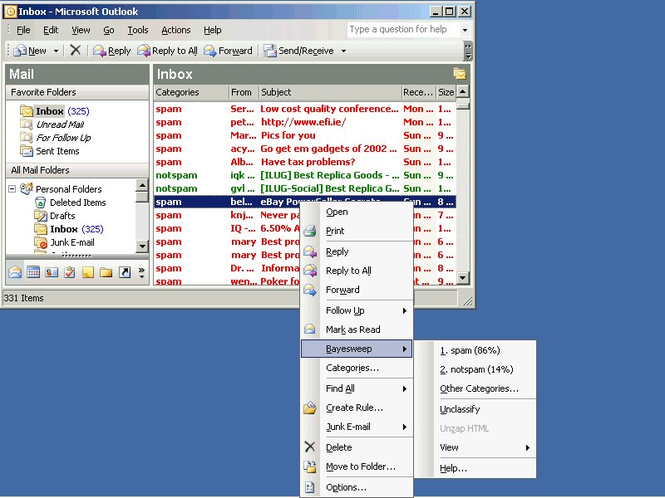Click the Inbox folder icon in header
Screen dimensions: 665x498
pyautogui.click(x=459, y=74)
